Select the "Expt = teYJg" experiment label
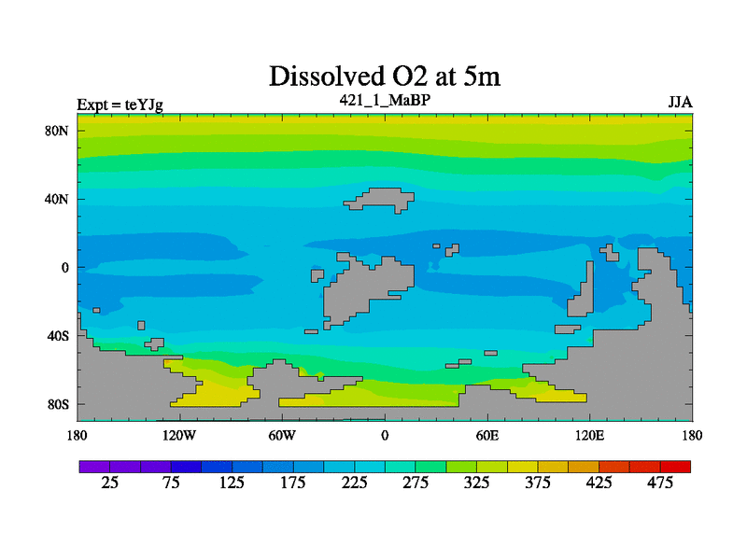This screenshot has width=747, height=560. tap(120, 105)
